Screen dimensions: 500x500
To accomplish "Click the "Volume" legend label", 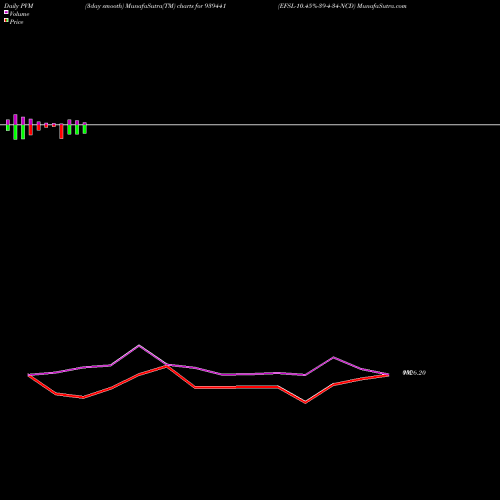I will click(x=19, y=14).
